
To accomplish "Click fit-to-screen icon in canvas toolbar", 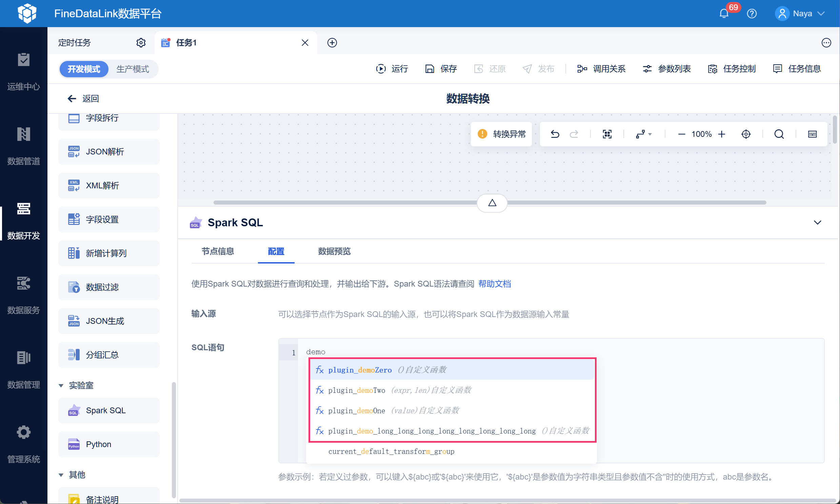I will click(x=607, y=134).
